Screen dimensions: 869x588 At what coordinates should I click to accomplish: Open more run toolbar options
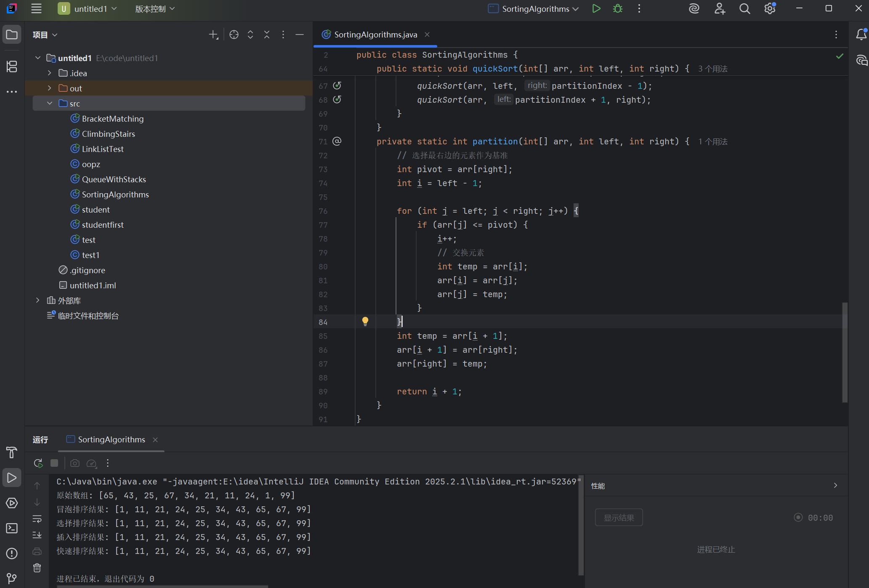pyautogui.click(x=108, y=463)
